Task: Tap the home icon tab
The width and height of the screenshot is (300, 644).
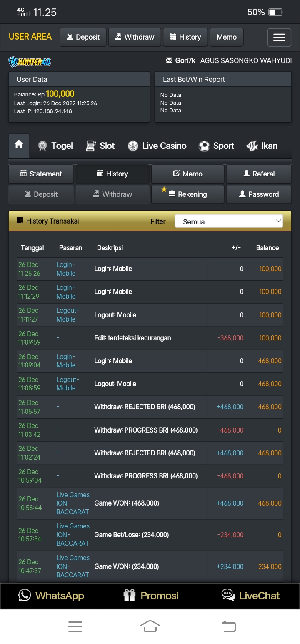Action: pyautogui.click(x=19, y=145)
